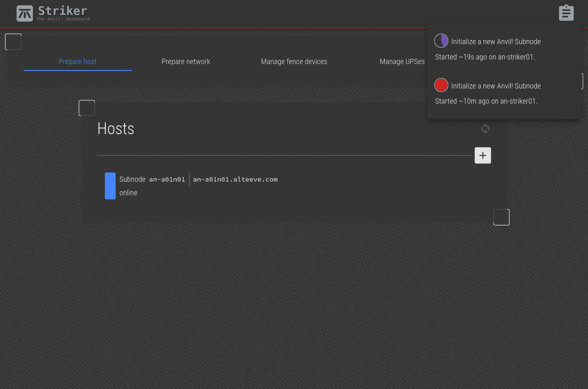The image size is (588, 389).
Task: Click the Striker logo icon
Action: (x=25, y=14)
